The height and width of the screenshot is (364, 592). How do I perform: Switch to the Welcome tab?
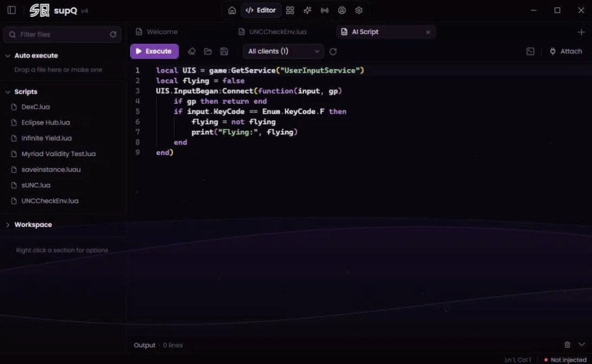[x=162, y=32]
